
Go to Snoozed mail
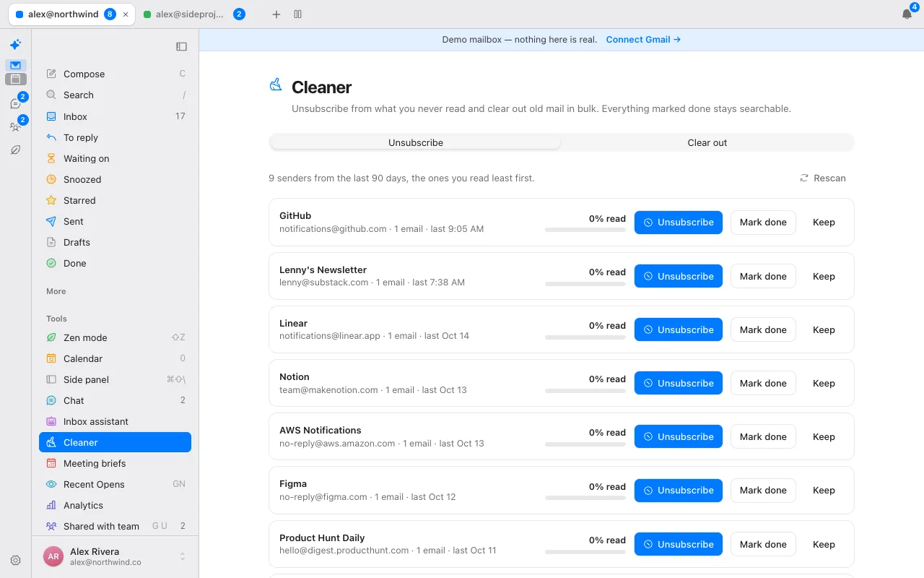tap(115, 179)
